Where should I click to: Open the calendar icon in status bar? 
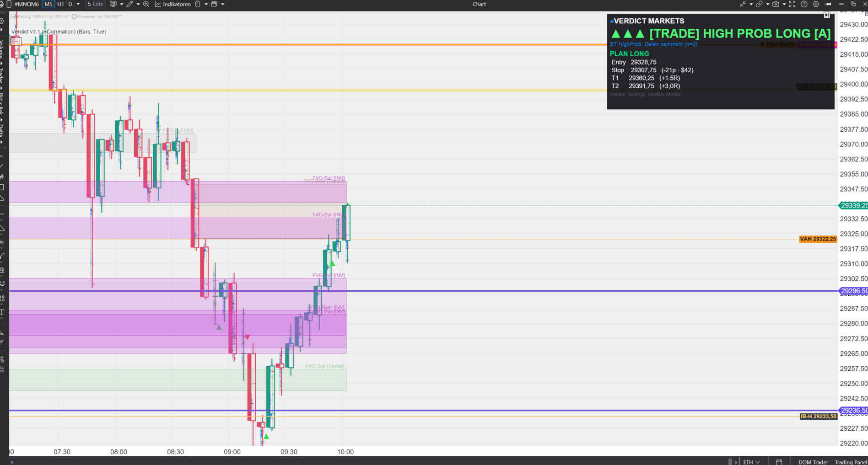click(x=779, y=462)
